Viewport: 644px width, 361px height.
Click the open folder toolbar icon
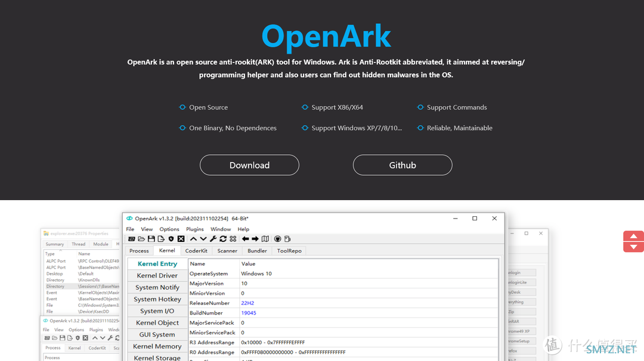click(x=141, y=239)
